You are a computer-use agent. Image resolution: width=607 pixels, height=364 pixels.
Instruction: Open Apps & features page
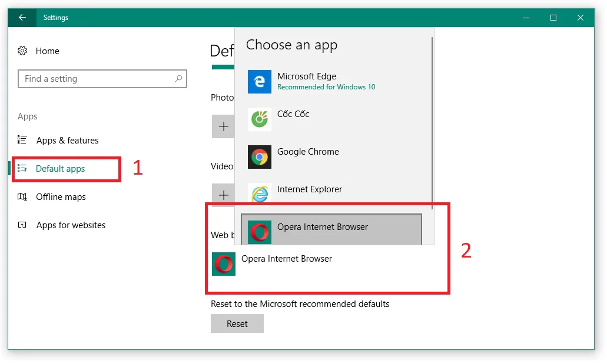(67, 141)
